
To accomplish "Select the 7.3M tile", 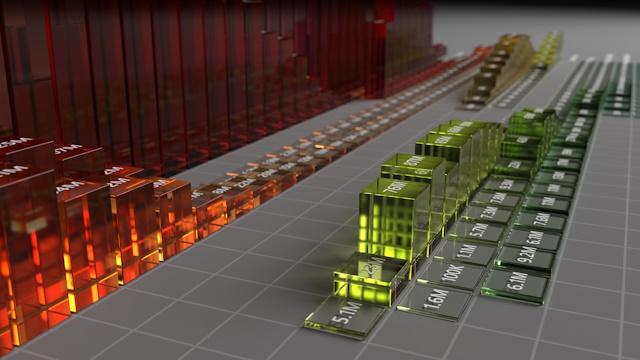I will click(x=489, y=214).
